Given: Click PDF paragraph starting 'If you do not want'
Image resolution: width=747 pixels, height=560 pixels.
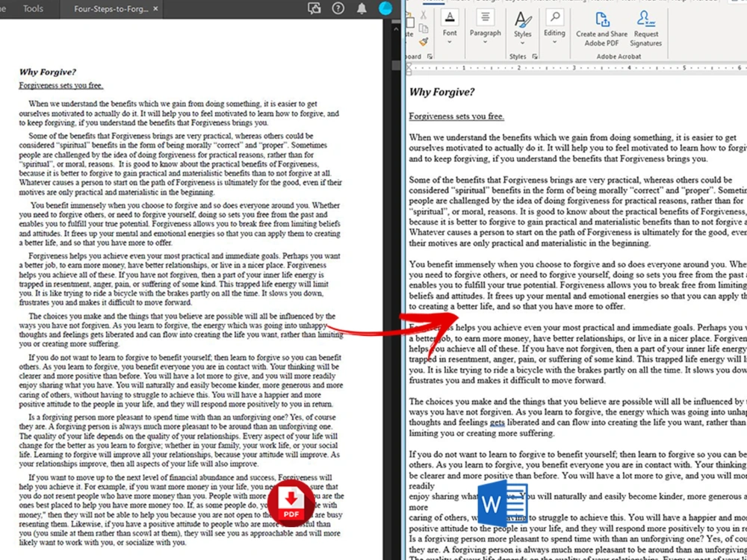Looking at the screenshot, I should coord(181,381).
